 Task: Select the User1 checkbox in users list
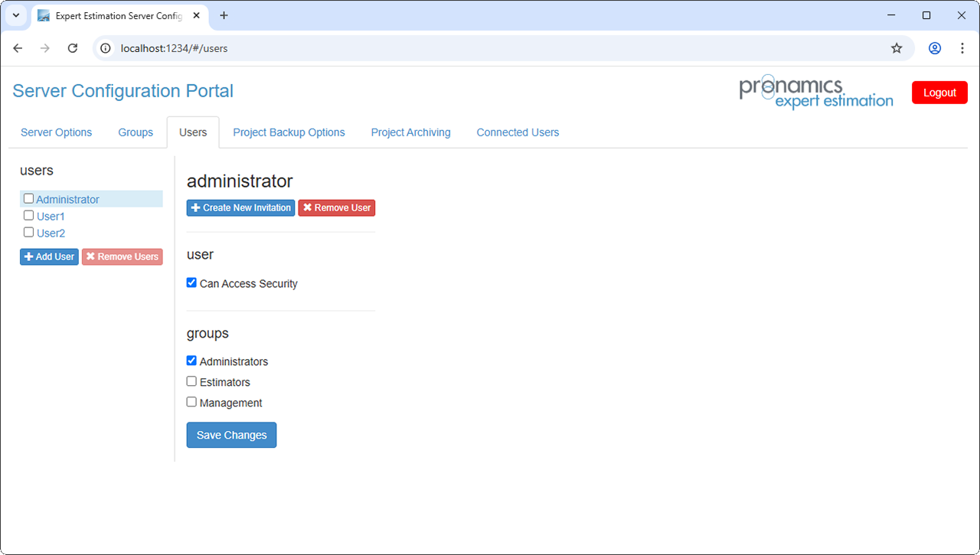pos(28,216)
